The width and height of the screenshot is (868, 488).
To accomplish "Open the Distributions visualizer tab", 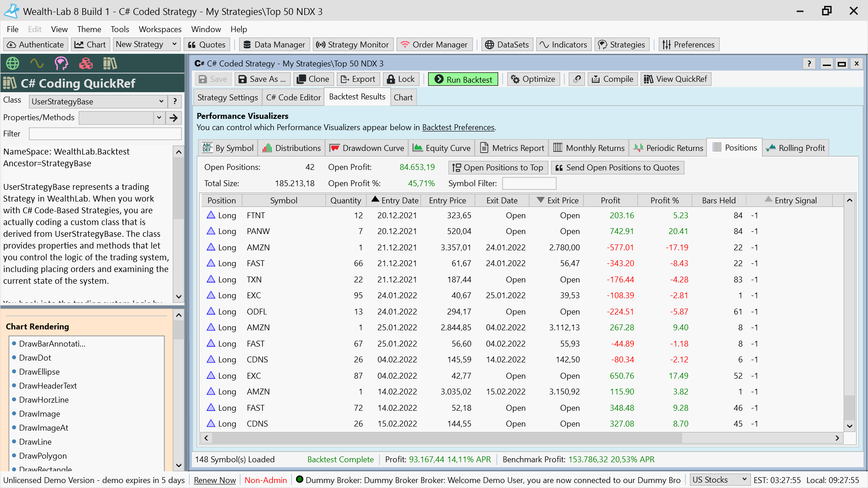I will (292, 148).
